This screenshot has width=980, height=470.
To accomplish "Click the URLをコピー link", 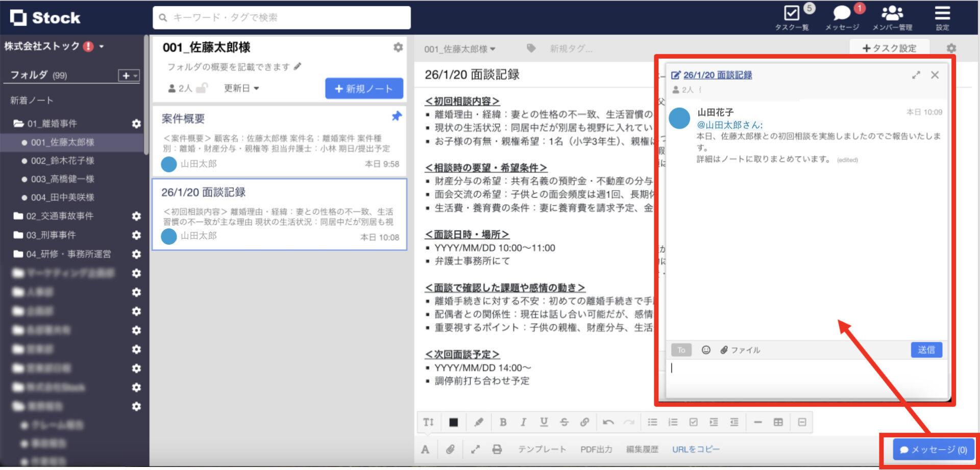I will point(695,449).
